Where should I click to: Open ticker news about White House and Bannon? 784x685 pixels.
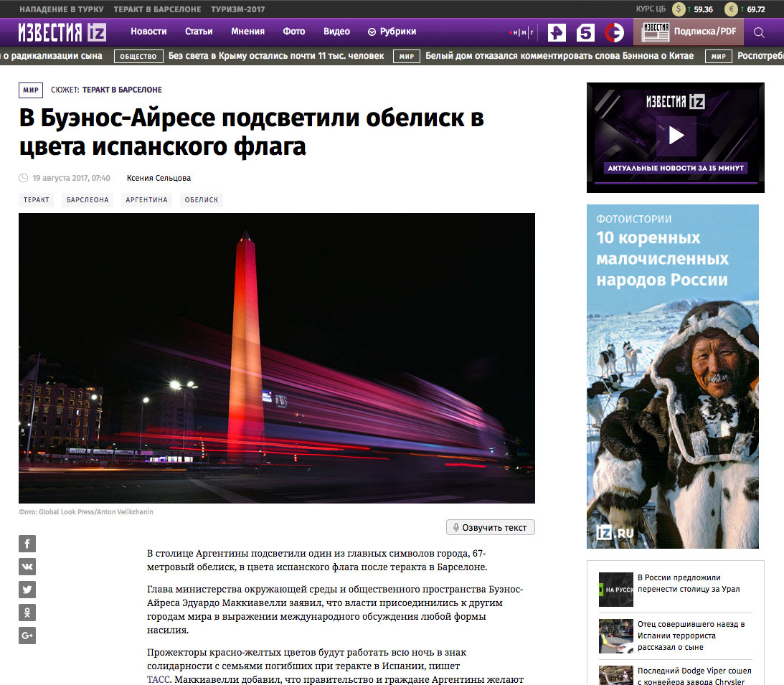(559, 56)
